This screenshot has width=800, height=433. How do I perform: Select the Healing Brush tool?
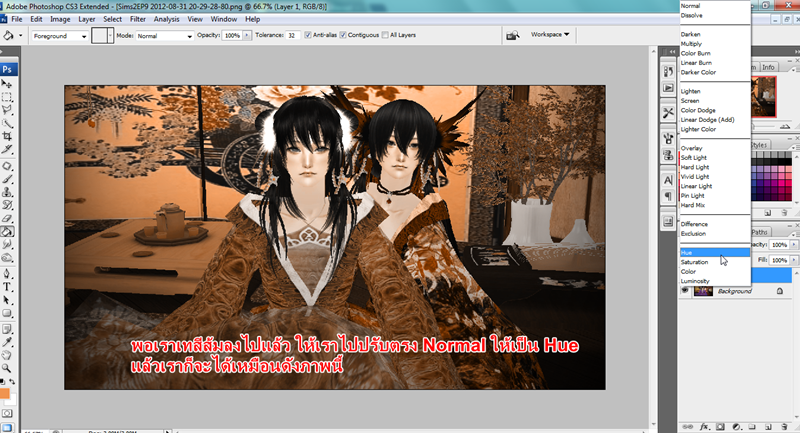coord(7,166)
